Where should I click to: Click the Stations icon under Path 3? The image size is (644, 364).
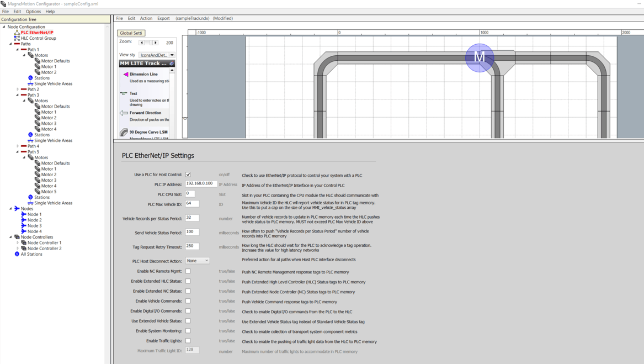[x=30, y=135]
